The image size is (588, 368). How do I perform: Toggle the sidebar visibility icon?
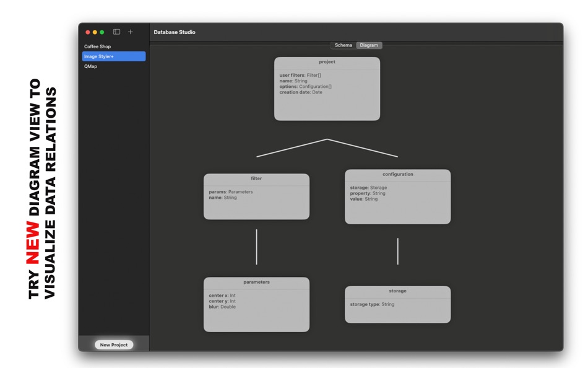coord(116,32)
